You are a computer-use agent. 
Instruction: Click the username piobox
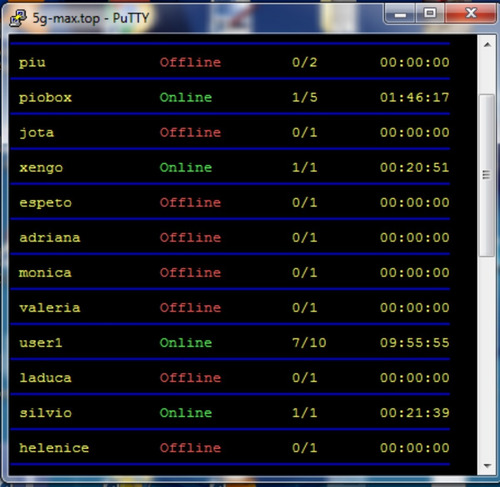(45, 98)
